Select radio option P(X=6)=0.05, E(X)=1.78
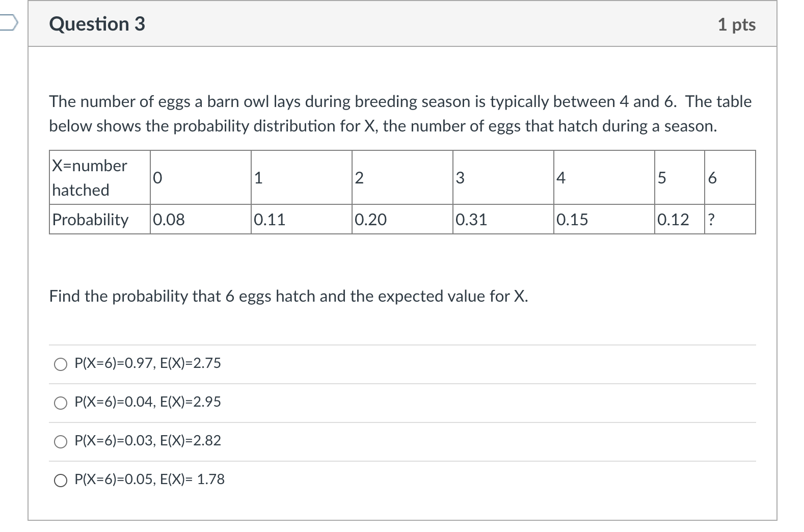 point(61,480)
